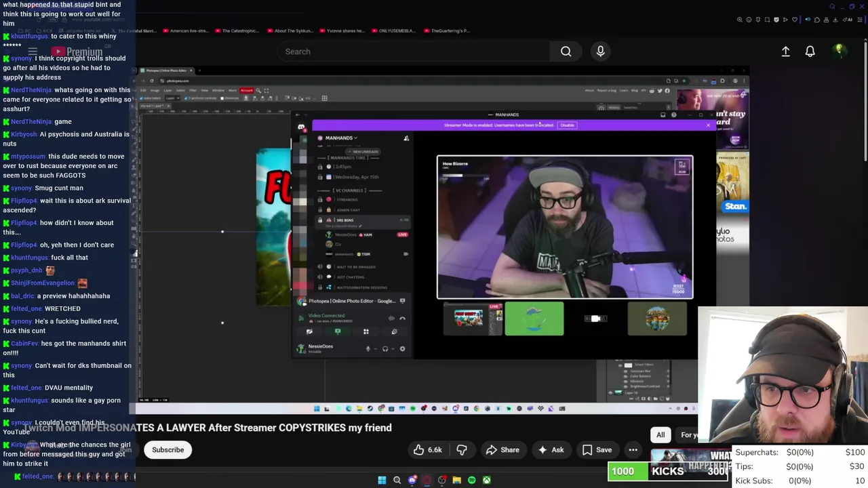Open Spotify from taskbar
868x488 pixels.
[x=471, y=480]
